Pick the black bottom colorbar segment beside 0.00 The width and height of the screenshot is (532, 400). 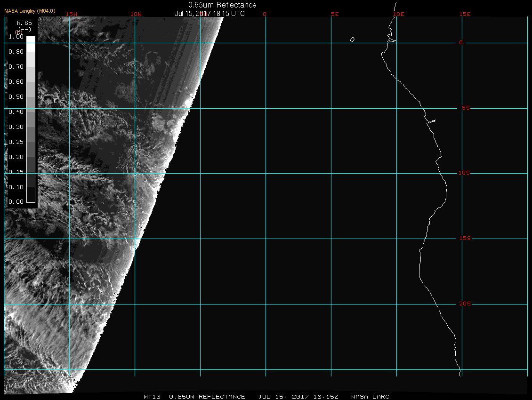click(31, 195)
